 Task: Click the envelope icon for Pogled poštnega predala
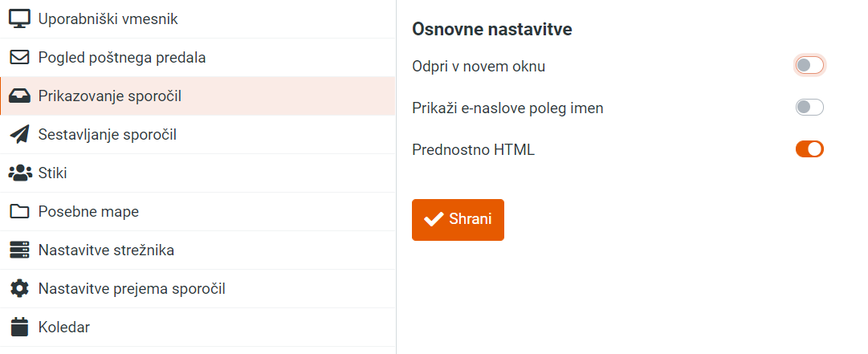tap(19, 58)
